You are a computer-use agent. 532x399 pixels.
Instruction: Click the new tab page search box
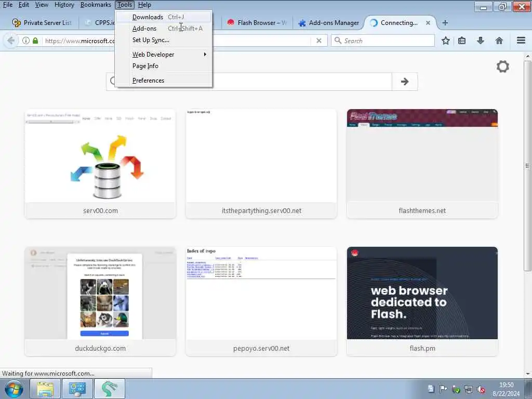249,82
